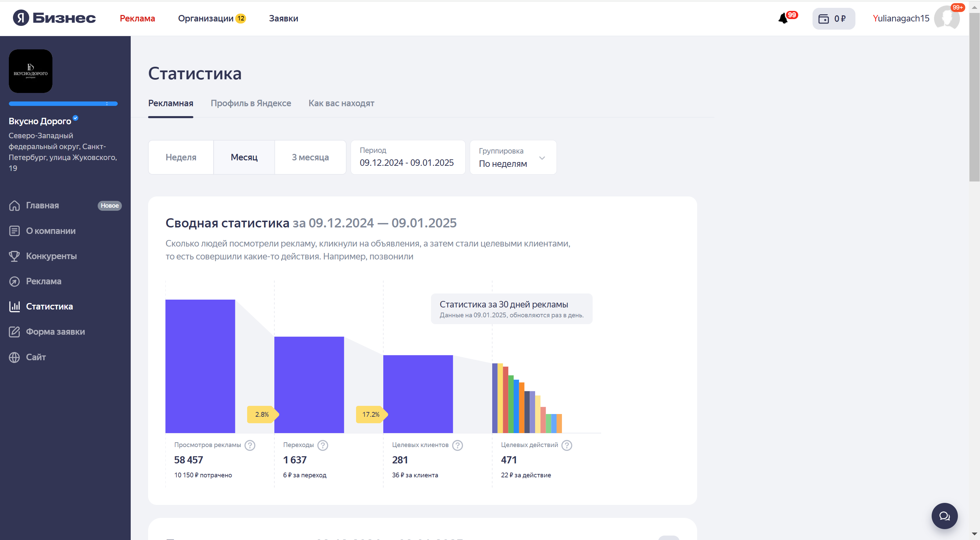Image resolution: width=980 pixels, height=540 pixels.
Task: Expand the Группировка dropdown
Action: tap(512, 158)
